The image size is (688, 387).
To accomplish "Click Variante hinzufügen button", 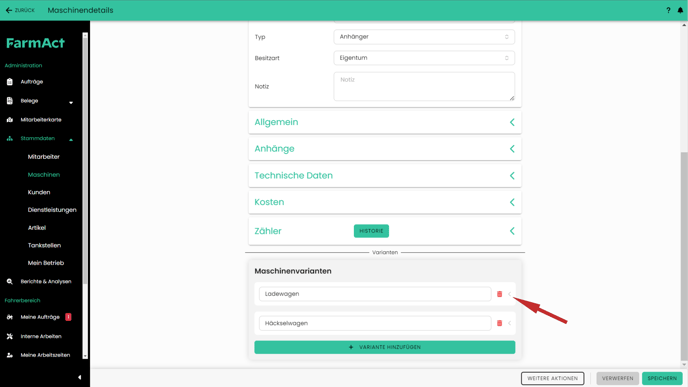I will pos(385,347).
